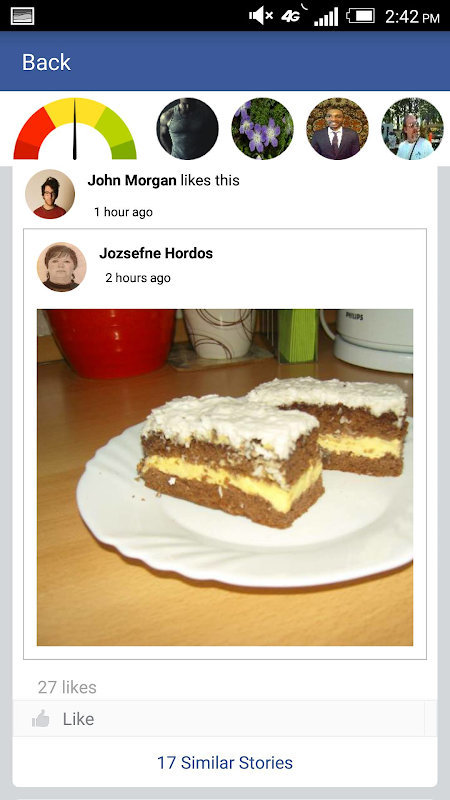
Task: Tap the '2 hours ago' post timestamp
Action: [138, 278]
